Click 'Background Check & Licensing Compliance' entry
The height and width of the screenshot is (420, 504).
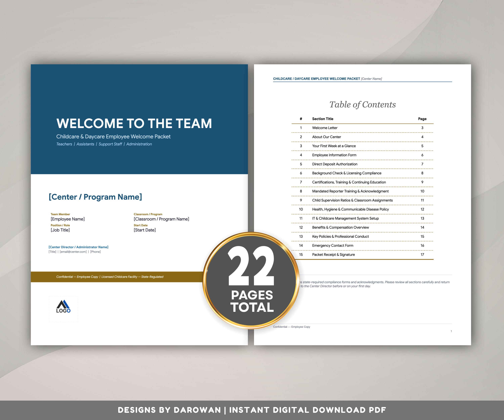(x=347, y=173)
